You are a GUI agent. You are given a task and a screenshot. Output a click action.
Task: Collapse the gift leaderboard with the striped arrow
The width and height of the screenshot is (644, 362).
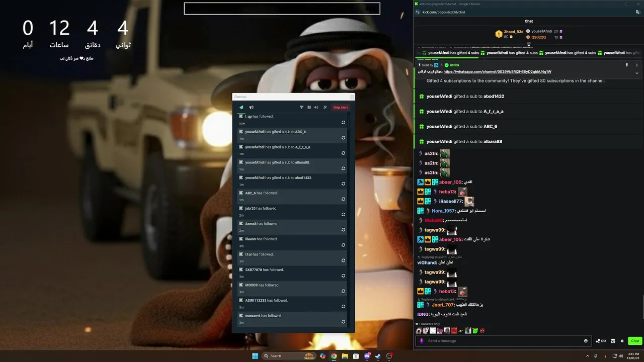click(x=529, y=44)
